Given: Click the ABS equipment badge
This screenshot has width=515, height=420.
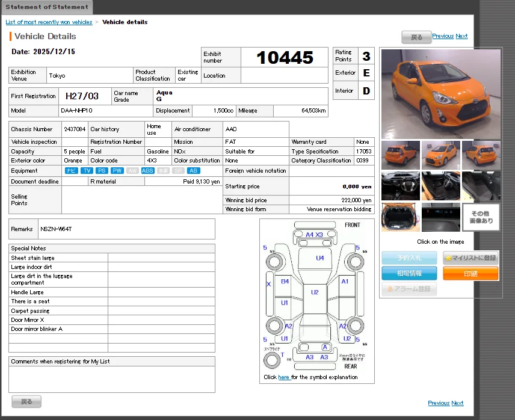Looking at the screenshot, I should point(147,170).
